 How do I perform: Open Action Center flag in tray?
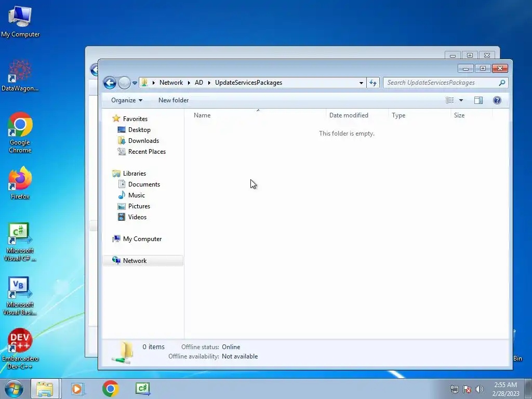tap(467, 389)
